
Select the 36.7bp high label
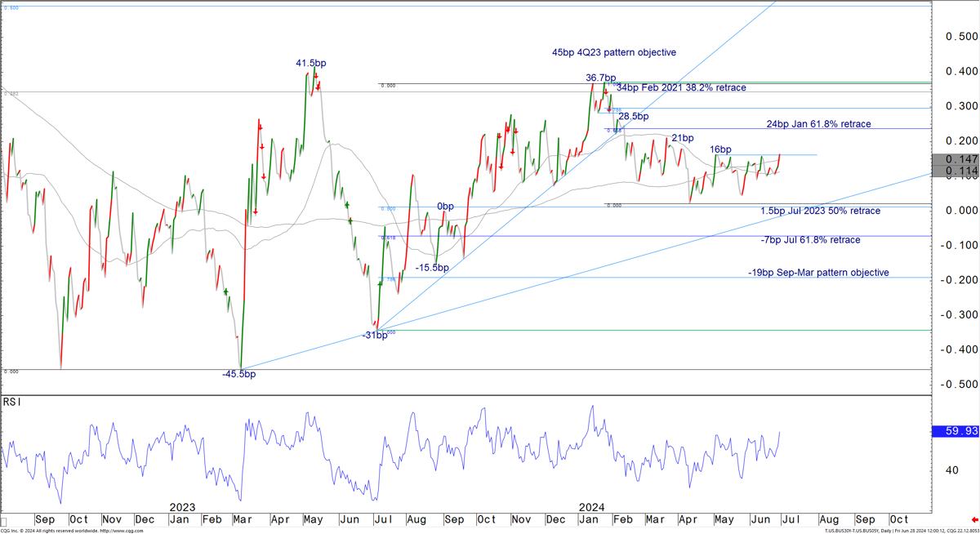[x=600, y=78]
